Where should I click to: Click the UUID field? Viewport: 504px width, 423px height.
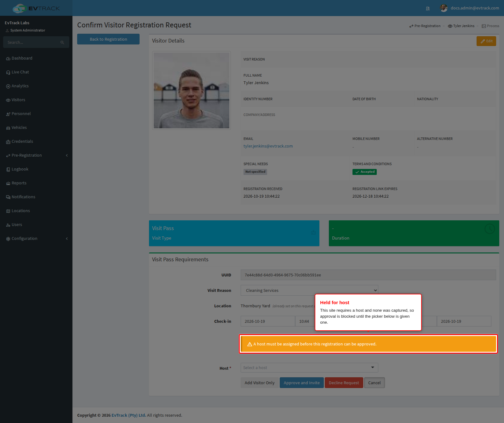click(368, 275)
